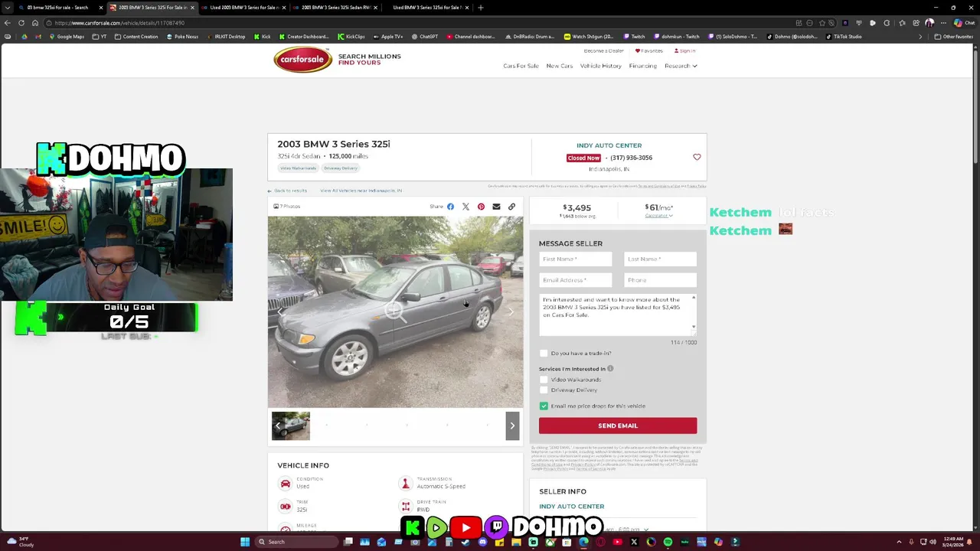Viewport: 980px width, 551px height.
Task: Expand seller hours chevron
Action: point(646,530)
